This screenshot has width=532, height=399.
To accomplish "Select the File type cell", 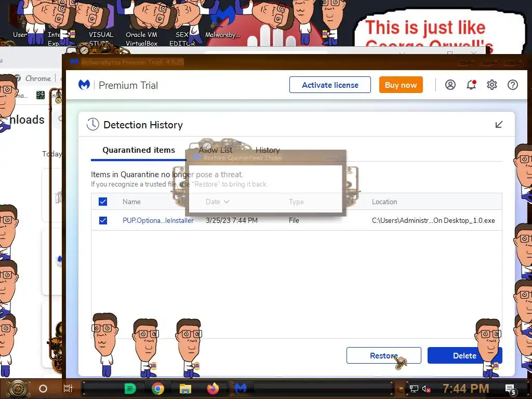I will (x=294, y=220).
